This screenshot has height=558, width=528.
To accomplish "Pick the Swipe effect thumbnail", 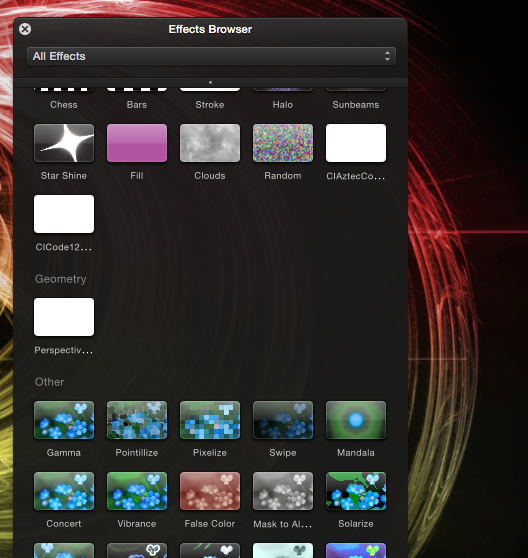I will coord(283,420).
